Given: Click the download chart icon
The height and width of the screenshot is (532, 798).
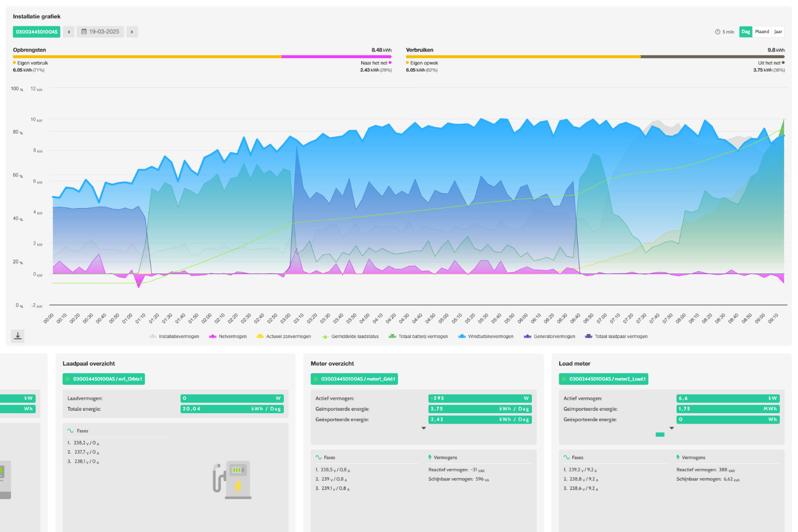Looking at the screenshot, I should coord(18,336).
